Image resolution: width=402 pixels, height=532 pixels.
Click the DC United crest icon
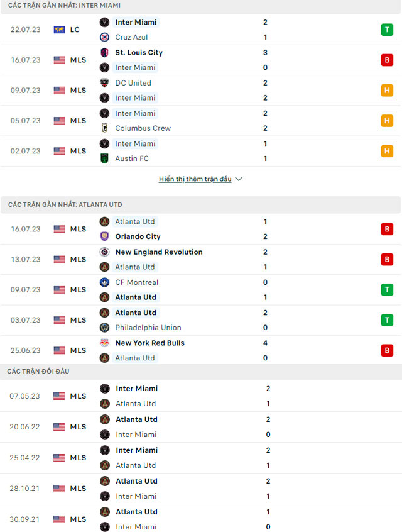(x=104, y=83)
